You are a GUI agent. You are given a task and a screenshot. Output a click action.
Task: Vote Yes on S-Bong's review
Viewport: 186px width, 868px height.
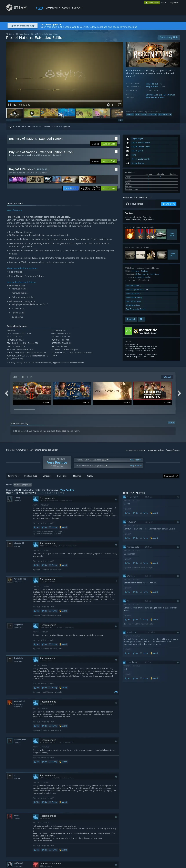tap(37, 527)
